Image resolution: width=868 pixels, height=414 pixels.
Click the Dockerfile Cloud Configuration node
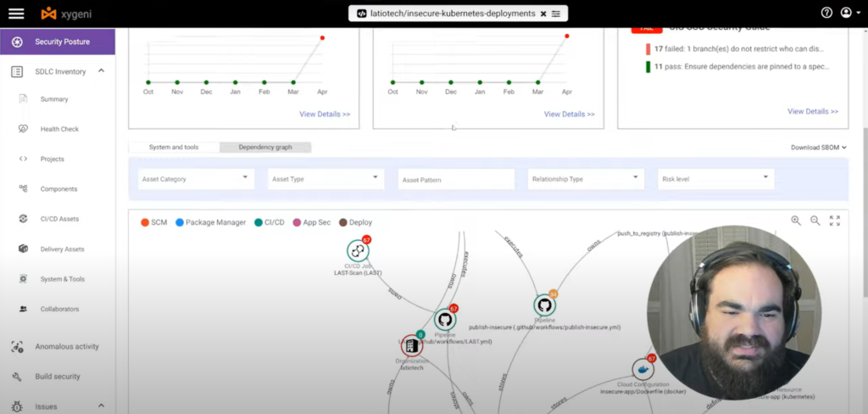(x=643, y=369)
